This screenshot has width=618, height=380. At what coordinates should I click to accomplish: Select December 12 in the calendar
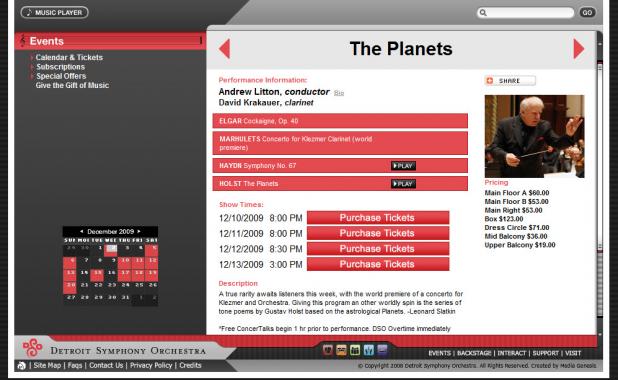pos(151,263)
